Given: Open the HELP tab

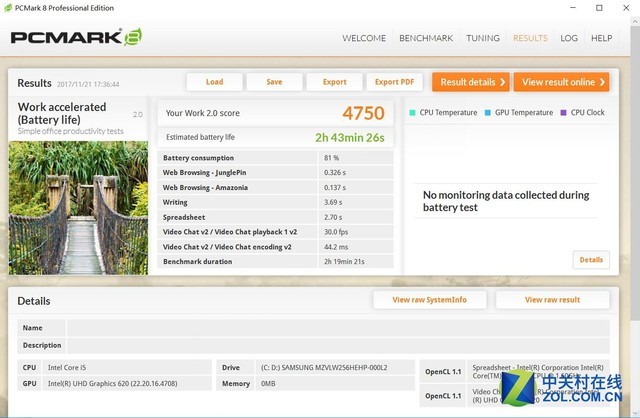Looking at the screenshot, I should [x=602, y=38].
